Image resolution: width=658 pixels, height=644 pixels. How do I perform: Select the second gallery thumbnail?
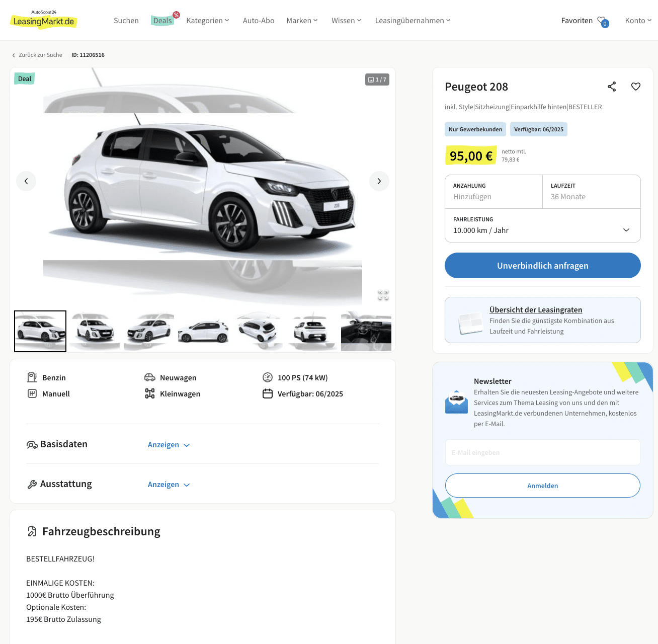tap(95, 331)
